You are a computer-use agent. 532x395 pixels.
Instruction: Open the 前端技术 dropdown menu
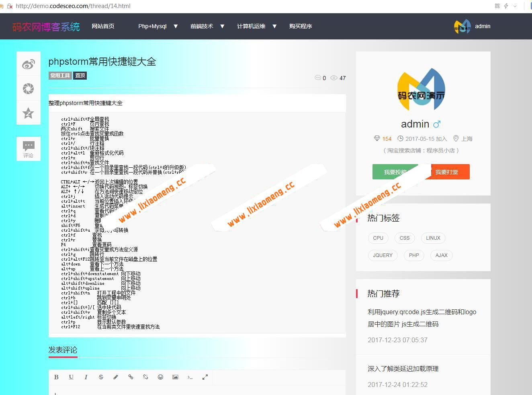207,26
